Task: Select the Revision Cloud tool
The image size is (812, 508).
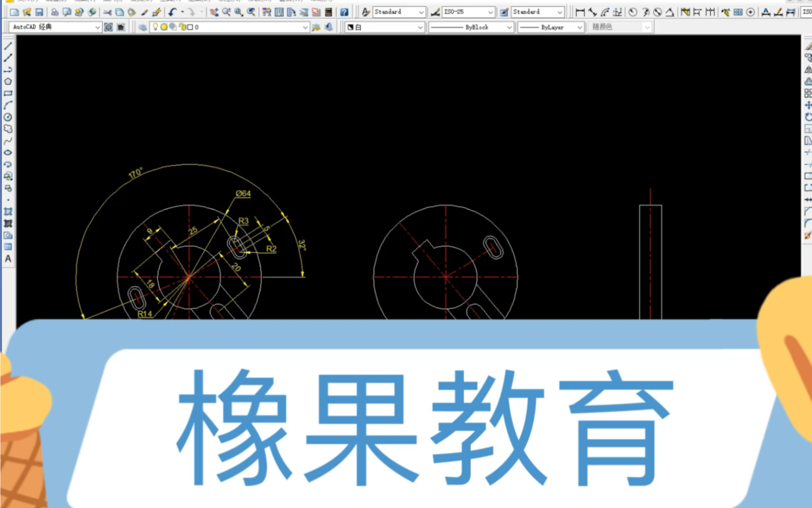Action: click(x=8, y=129)
